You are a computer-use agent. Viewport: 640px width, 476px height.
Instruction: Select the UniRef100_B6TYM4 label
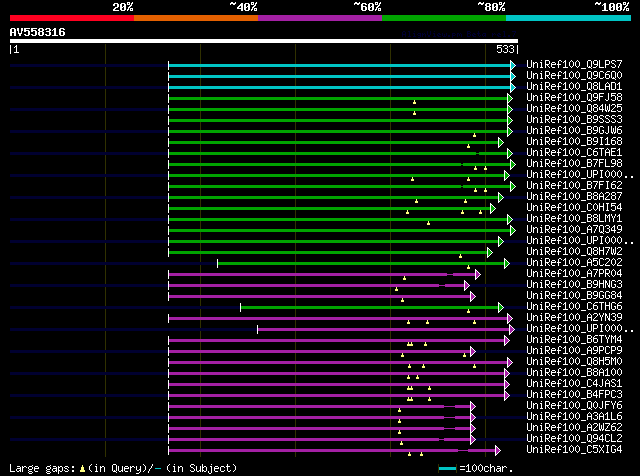point(574,340)
